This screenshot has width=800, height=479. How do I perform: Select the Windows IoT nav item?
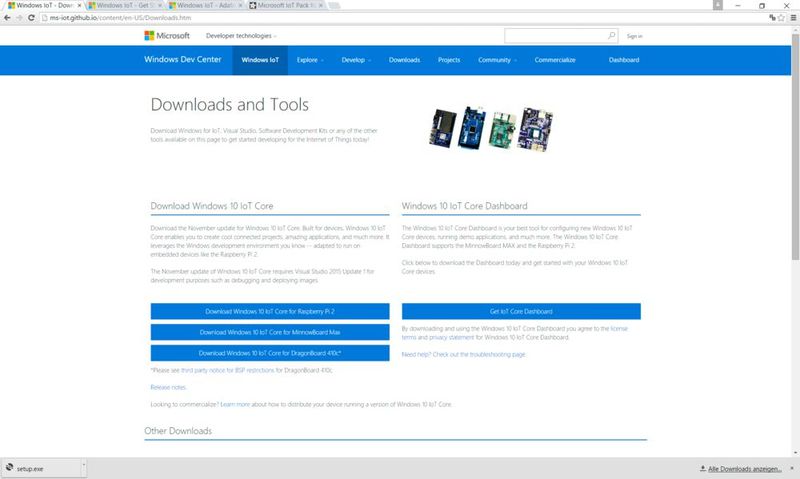[x=260, y=60]
